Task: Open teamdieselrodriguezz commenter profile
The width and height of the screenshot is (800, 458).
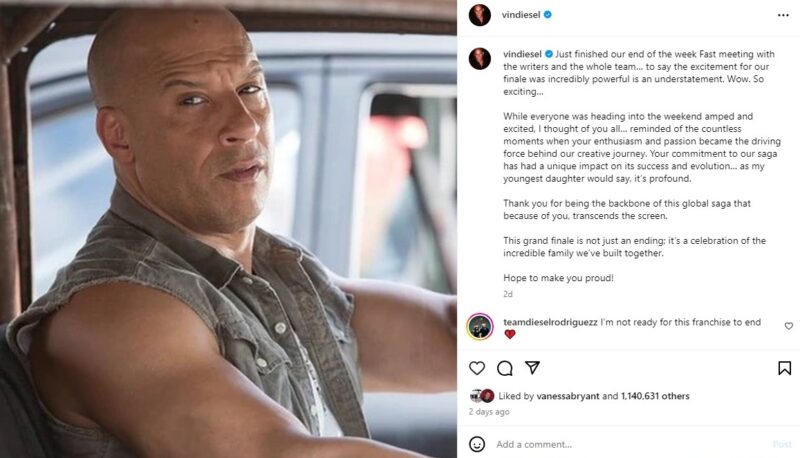Action: pyautogui.click(x=550, y=322)
